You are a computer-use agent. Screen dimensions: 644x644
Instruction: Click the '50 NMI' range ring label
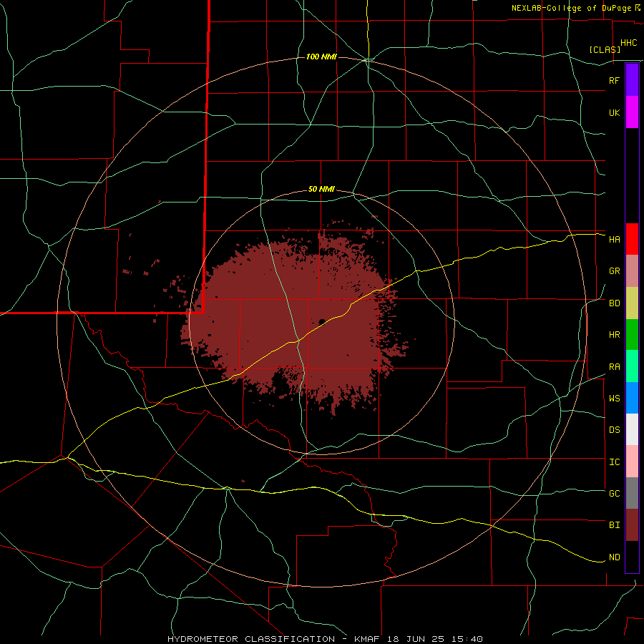[321, 190]
